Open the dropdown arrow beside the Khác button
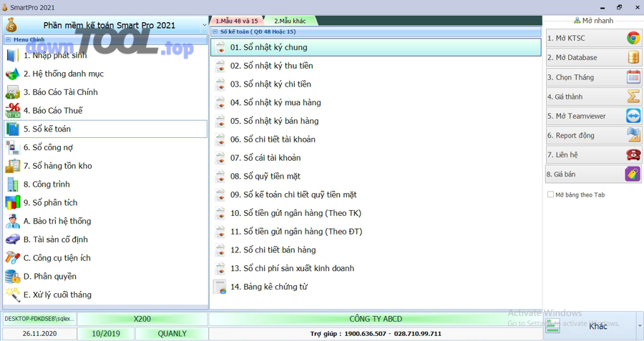 640,326
